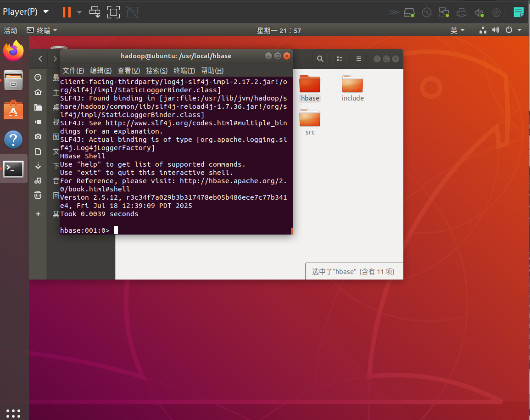Click the VMware double-arrow expand devices icon
Screen dimensions: 530x420
(x=394, y=13)
